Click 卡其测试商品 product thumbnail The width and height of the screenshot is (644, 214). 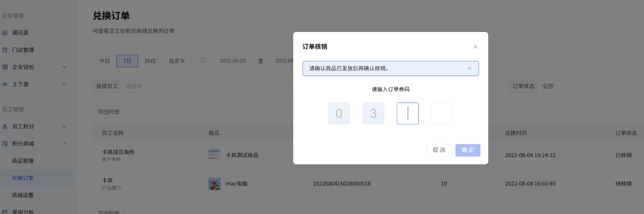pyautogui.click(x=214, y=155)
